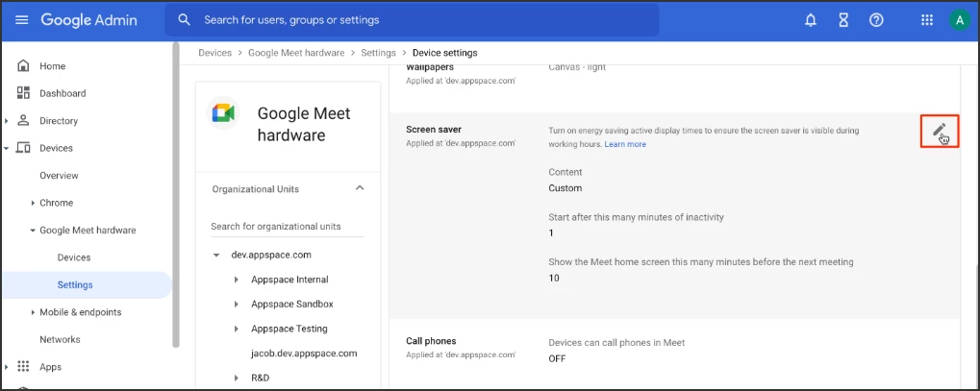Click the Wallpapers setting title

tap(430, 67)
